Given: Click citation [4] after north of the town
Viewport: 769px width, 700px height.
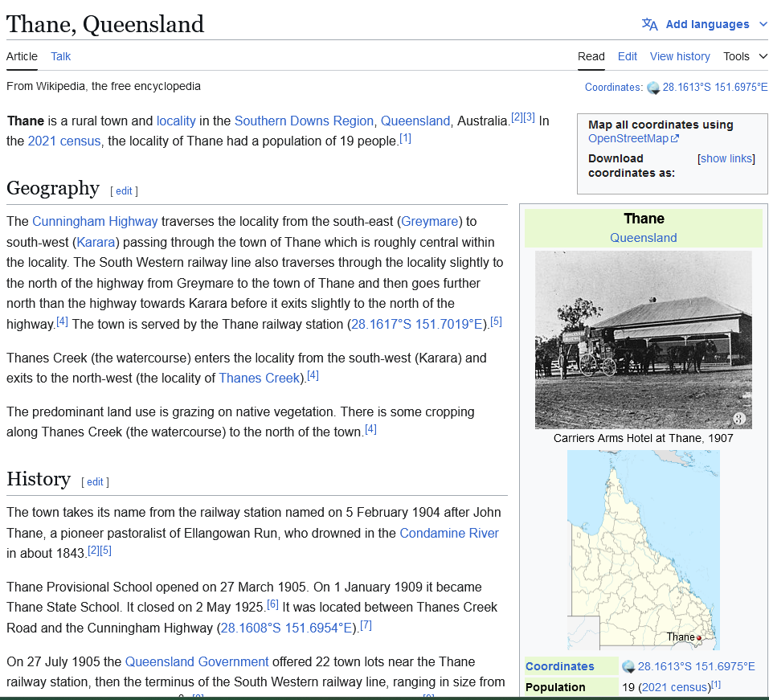Looking at the screenshot, I should point(370,429).
